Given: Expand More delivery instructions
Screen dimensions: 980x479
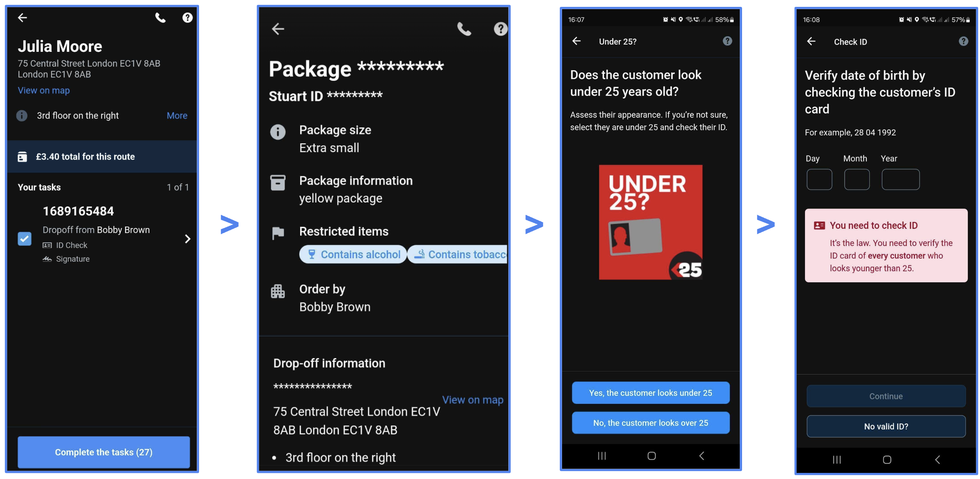Looking at the screenshot, I should click(x=177, y=115).
